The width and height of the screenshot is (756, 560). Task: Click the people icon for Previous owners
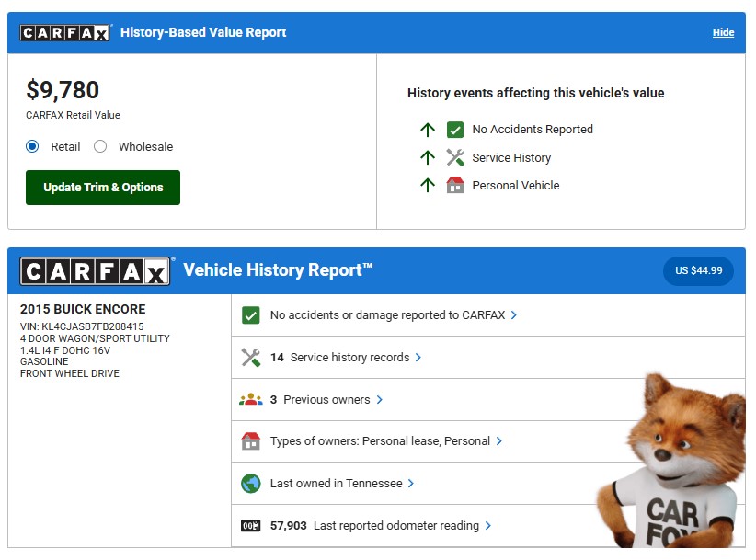point(250,400)
